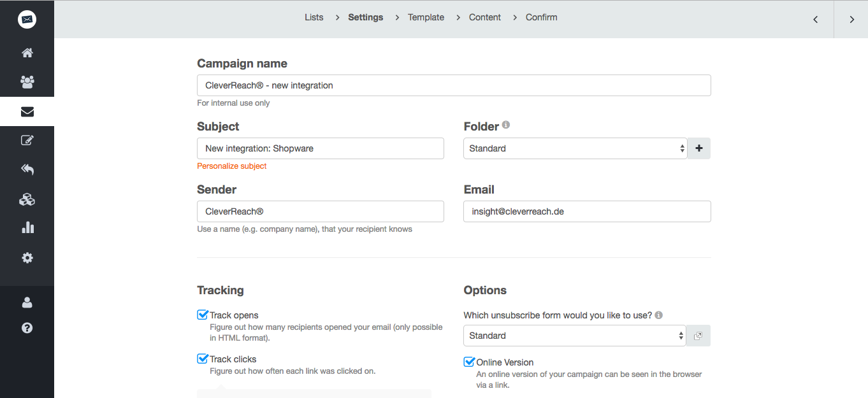This screenshot has width=868, height=398.
Task: Go to the Content step
Action: click(x=485, y=17)
